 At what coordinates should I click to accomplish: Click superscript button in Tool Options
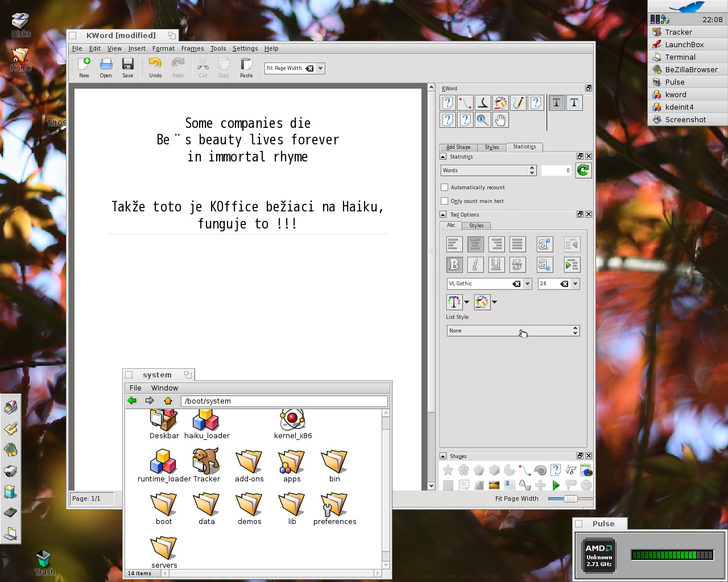tap(544, 244)
